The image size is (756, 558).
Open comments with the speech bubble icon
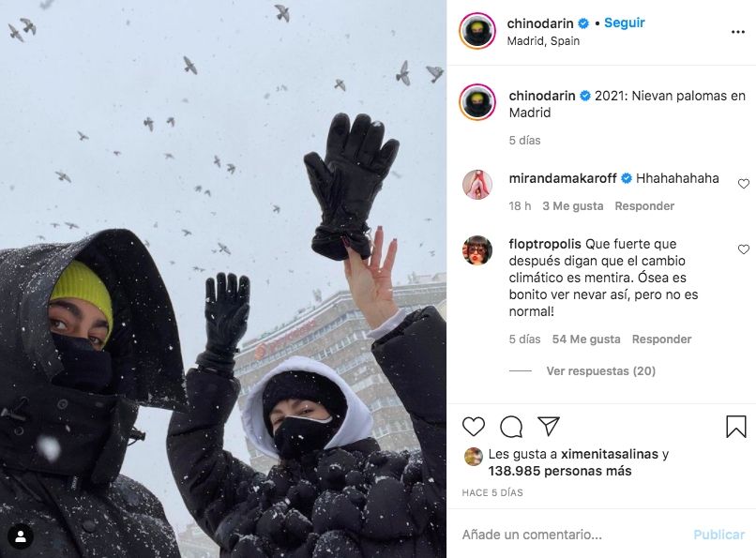click(511, 427)
